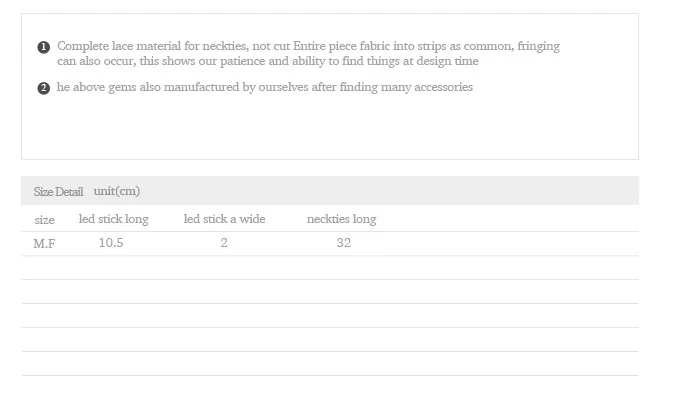Select the 'led stick a wide' column header

(224, 219)
